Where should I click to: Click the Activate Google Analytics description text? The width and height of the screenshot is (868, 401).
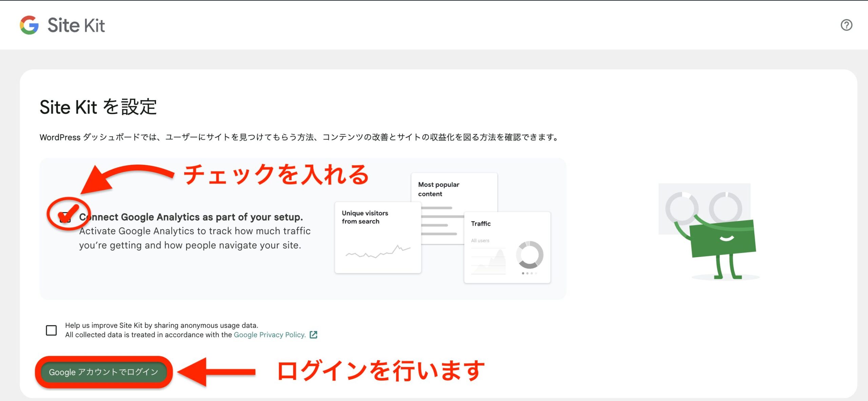pyautogui.click(x=195, y=238)
